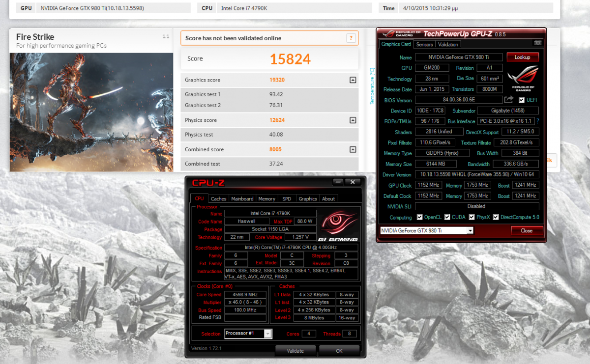Switch to the Graphics Card tab in GPU-Z
The height and width of the screenshot is (364, 590).
pyautogui.click(x=396, y=44)
